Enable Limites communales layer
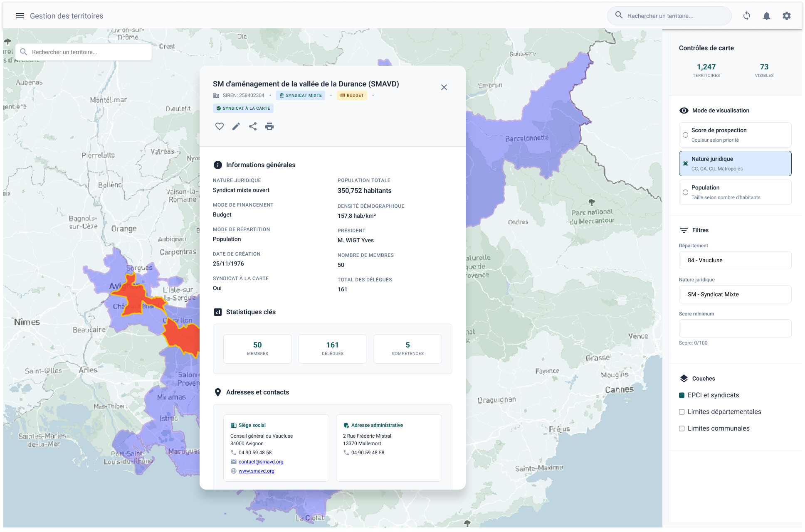 click(682, 429)
